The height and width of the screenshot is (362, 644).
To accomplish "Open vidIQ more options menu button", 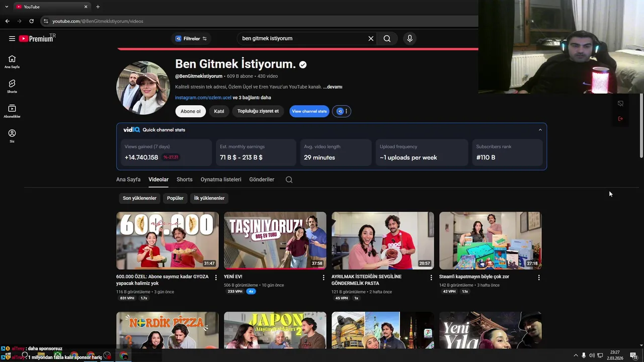I will 342,111.
